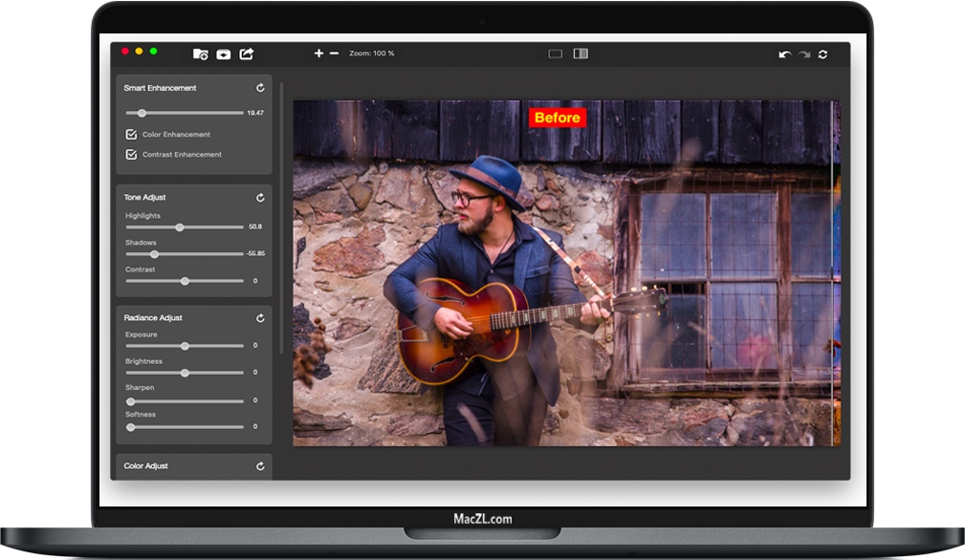Switch to the single view mode icon

tap(555, 54)
